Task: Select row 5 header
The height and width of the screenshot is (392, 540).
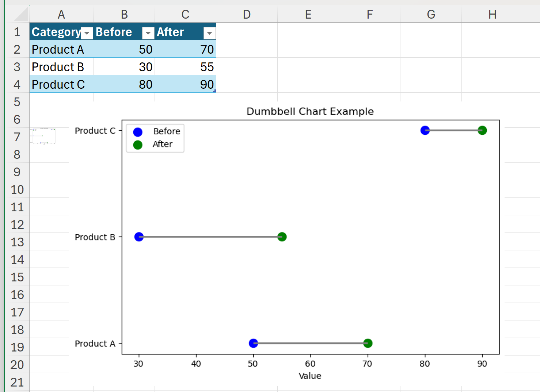Action: (17, 102)
